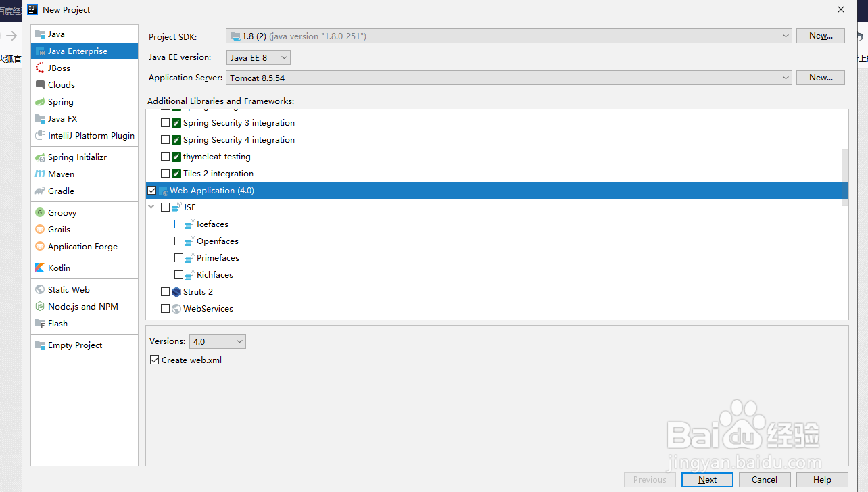868x492 pixels.
Task: Check the WebServices checkbox
Action: click(165, 309)
